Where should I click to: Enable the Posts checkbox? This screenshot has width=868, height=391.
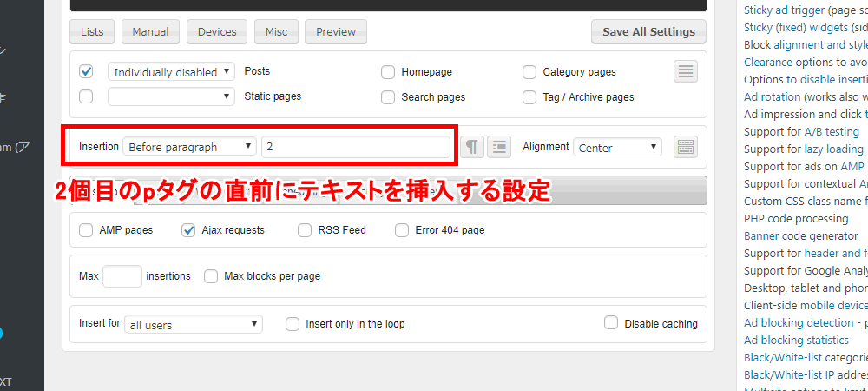(x=86, y=71)
